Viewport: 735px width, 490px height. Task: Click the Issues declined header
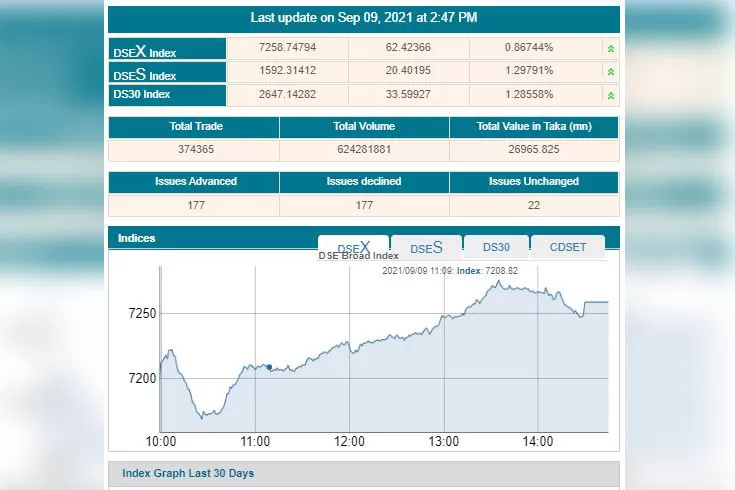tap(364, 181)
